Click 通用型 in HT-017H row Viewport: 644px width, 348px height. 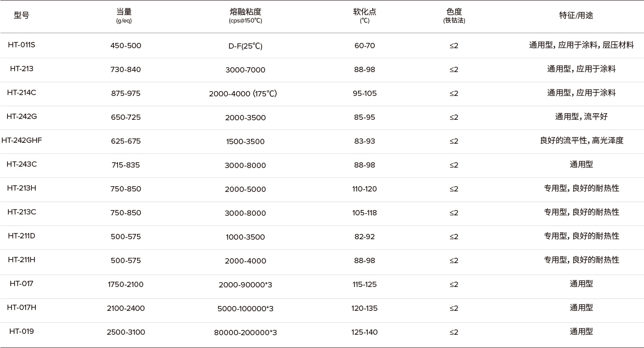pos(581,308)
